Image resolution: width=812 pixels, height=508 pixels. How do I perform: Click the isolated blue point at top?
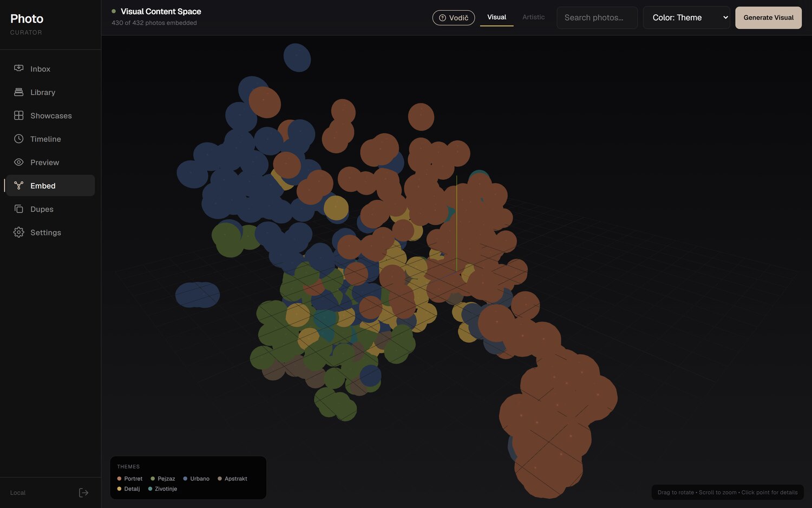tap(297, 57)
